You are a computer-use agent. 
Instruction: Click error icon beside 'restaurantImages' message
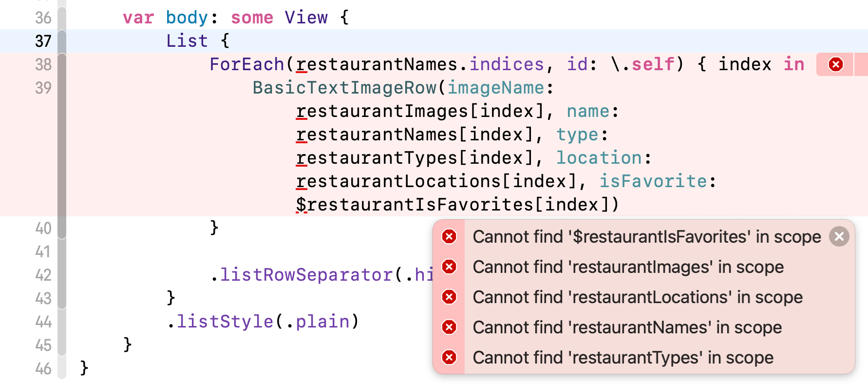pyautogui.click(x=449, y=267)
